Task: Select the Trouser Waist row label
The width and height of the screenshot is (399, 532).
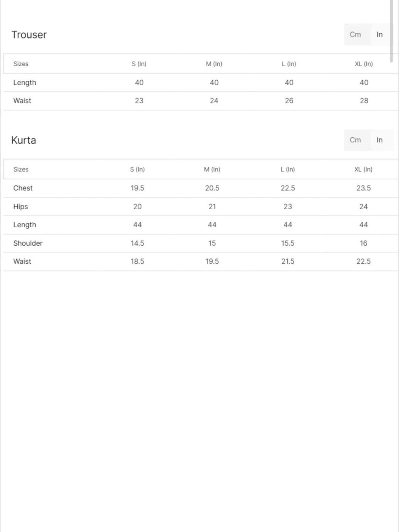Action: (x=22, y=100)
